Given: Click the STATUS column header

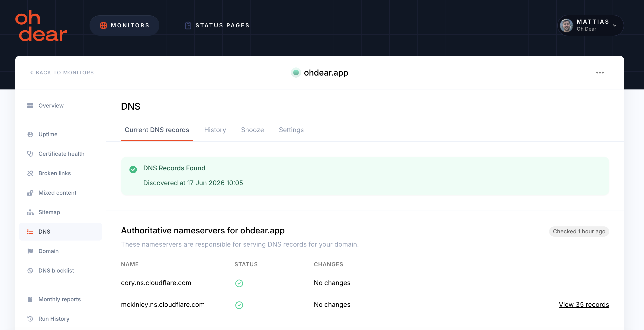Looking at the screenshot, I should click(x=246, y=265).
